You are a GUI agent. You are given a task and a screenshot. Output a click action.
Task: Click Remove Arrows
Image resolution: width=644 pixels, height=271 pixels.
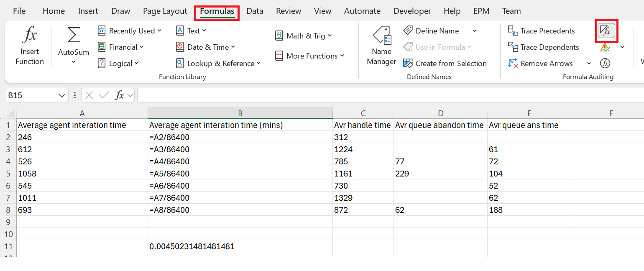click(x=540, y=64)
